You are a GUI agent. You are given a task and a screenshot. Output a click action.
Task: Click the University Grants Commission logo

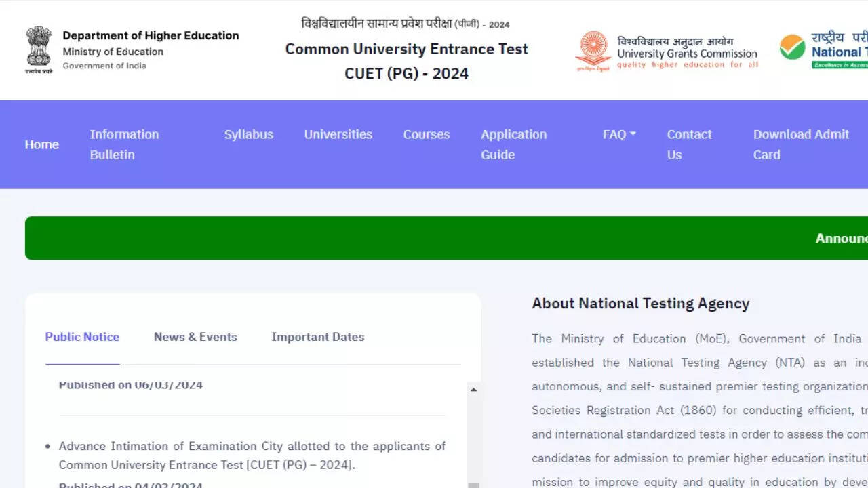point(593,51)
